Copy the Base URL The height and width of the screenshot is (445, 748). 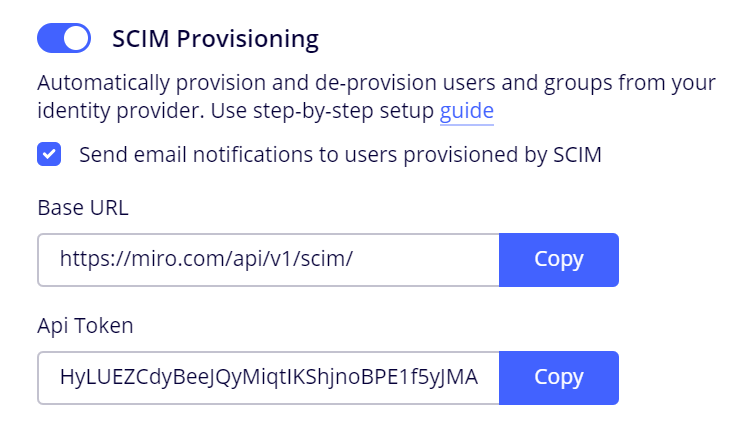[x=558, y=260]
